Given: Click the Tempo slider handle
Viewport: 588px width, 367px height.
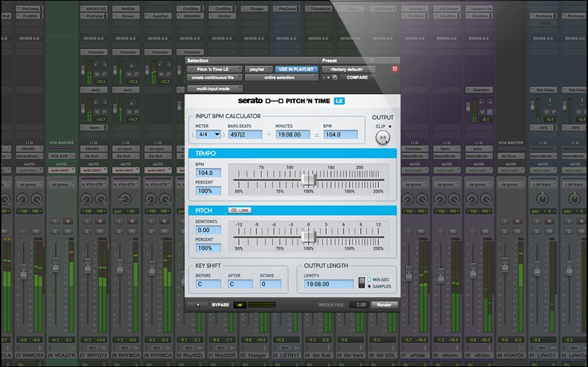Looking at the screenshot, I should (x=308, y=180).
